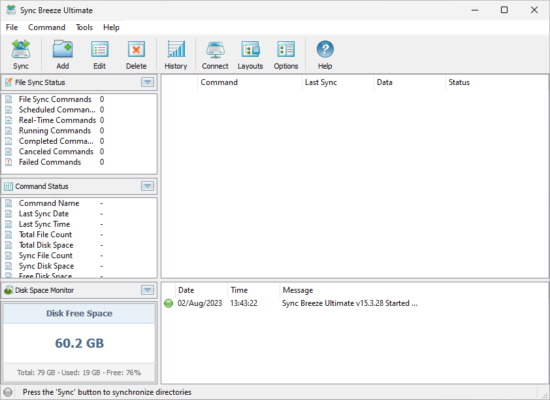Select the 'Running Commands' status row text

point(55,131)
